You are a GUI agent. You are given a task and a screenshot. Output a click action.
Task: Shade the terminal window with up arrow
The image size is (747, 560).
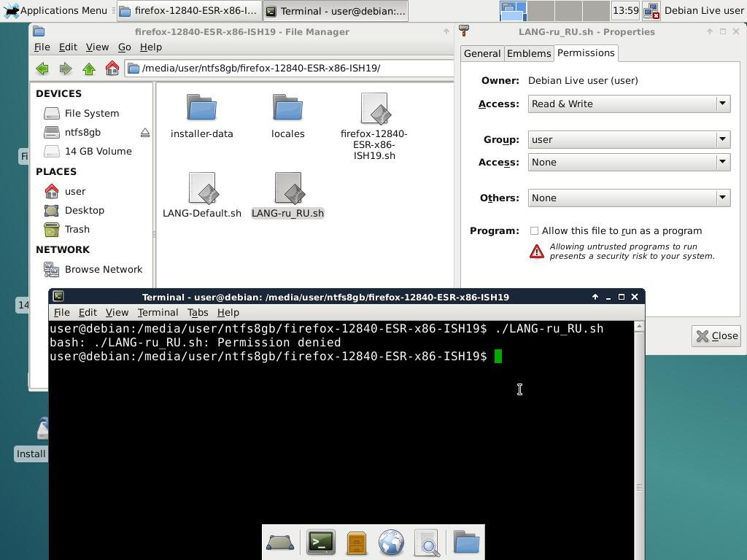click(595, 297)
